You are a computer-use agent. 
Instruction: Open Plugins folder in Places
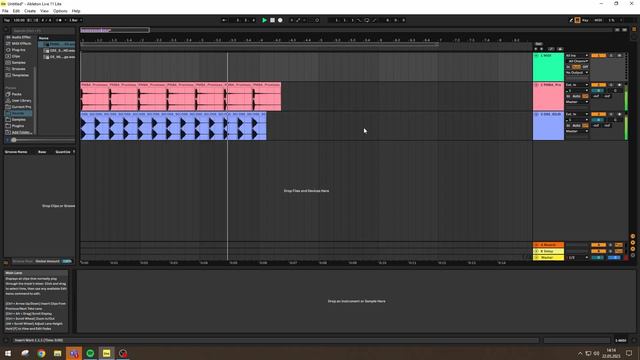(x=16, y=126)
